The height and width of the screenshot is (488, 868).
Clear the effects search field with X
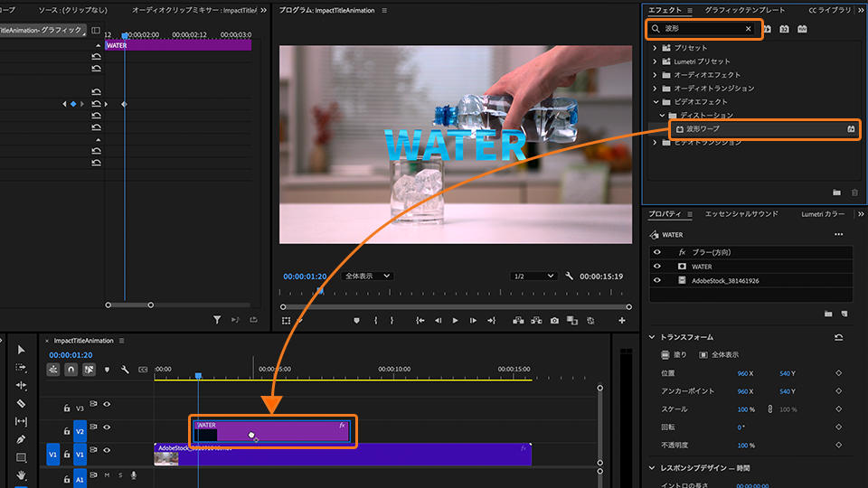click(x=748, y=29)
